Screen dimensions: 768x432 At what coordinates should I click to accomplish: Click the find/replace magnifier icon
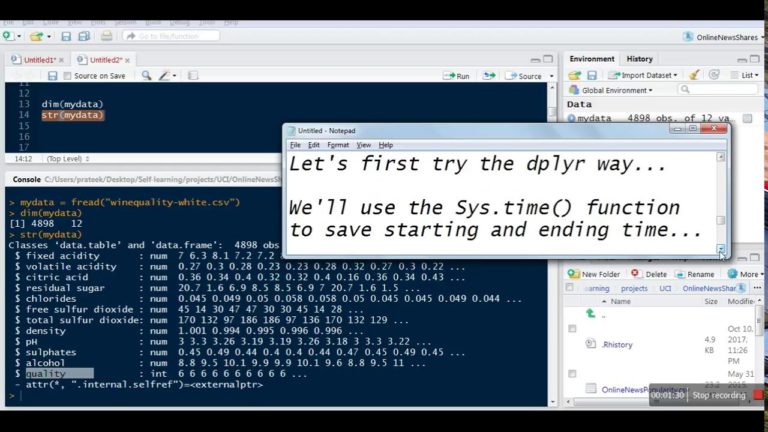[x=146, y=76]
